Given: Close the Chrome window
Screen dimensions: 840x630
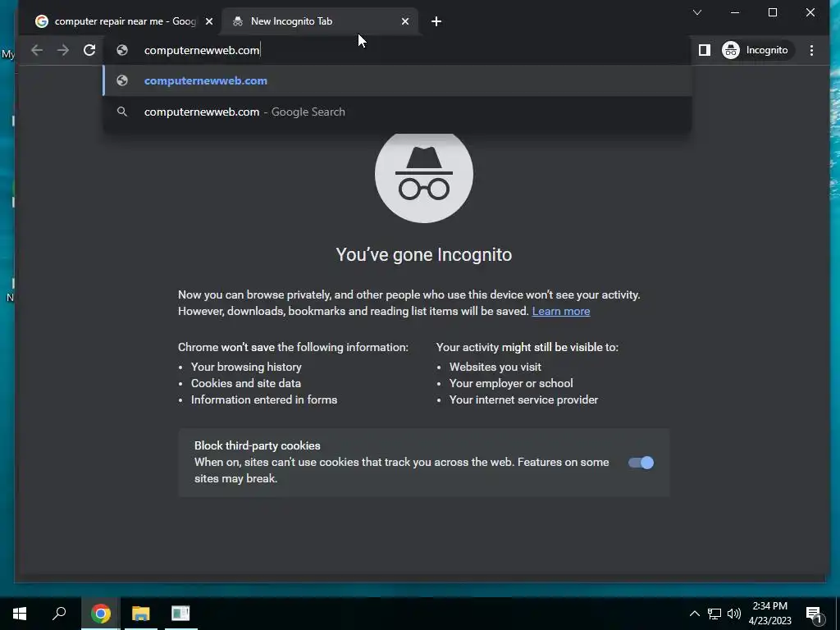Looking at the screenshot, I should (810, 12).
